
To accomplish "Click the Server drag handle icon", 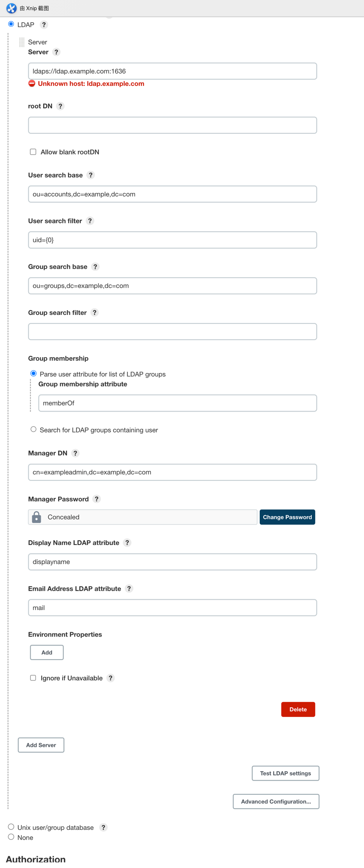I will click(x=22, y=42).
